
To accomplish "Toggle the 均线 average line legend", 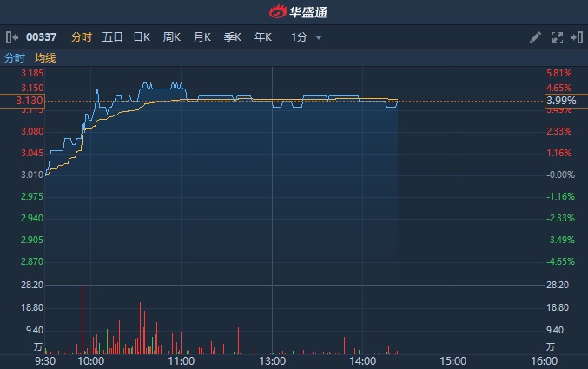I will (x=45, y=58).
